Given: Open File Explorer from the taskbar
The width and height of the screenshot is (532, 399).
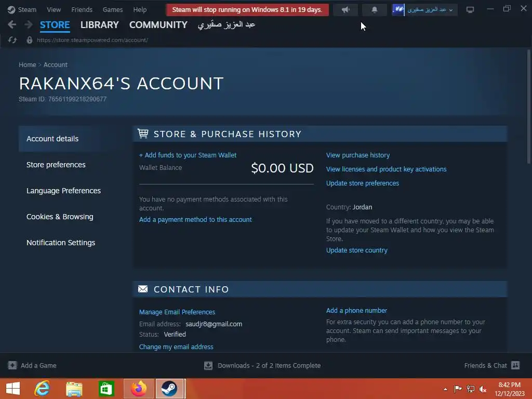Looking at the screenshot, I should pos(74,389).
